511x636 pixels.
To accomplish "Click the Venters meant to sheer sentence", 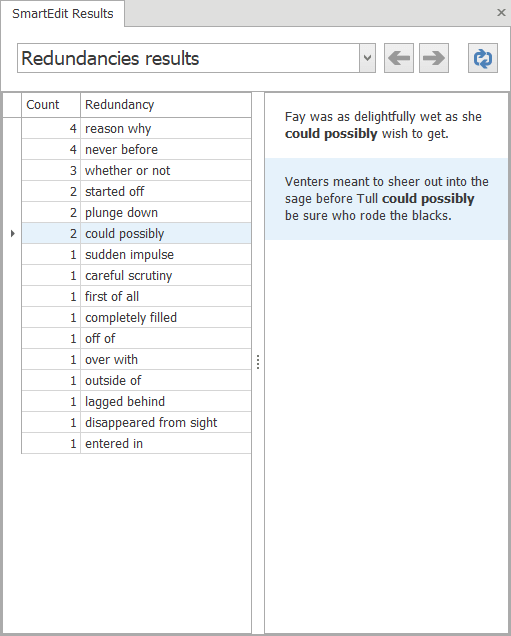I will pyautogui.click(x=386, y=199).
